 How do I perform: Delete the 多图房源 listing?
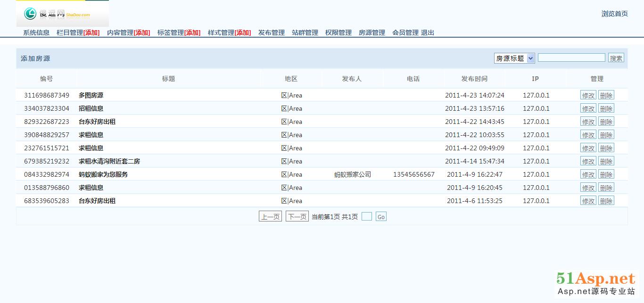606,95
